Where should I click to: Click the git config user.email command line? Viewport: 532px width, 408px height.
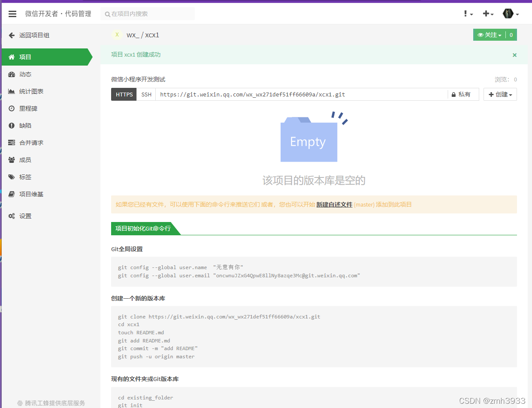pyautogui.click(x=239, y=276)
